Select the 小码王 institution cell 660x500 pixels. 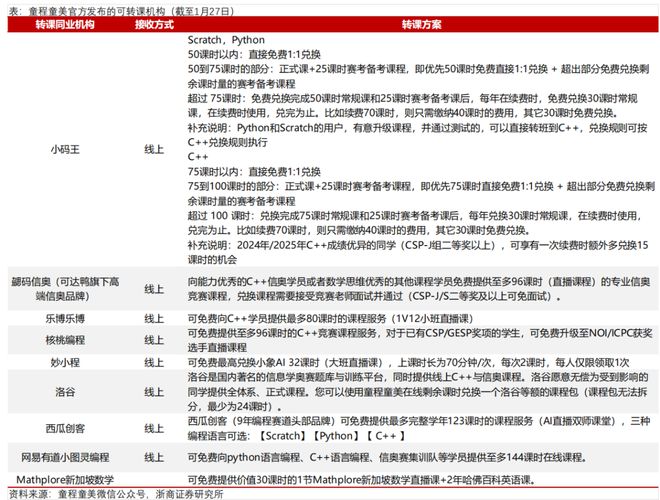click(x=65, y=149)
